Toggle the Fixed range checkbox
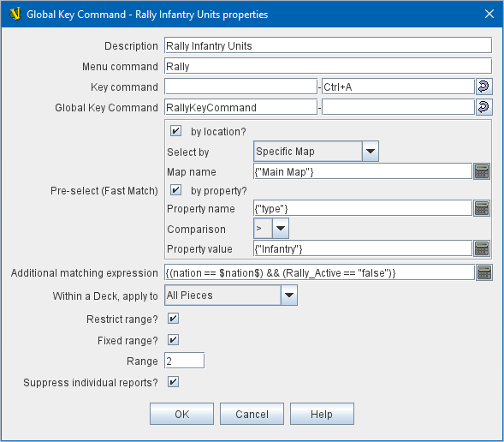 tap(173, 340)
